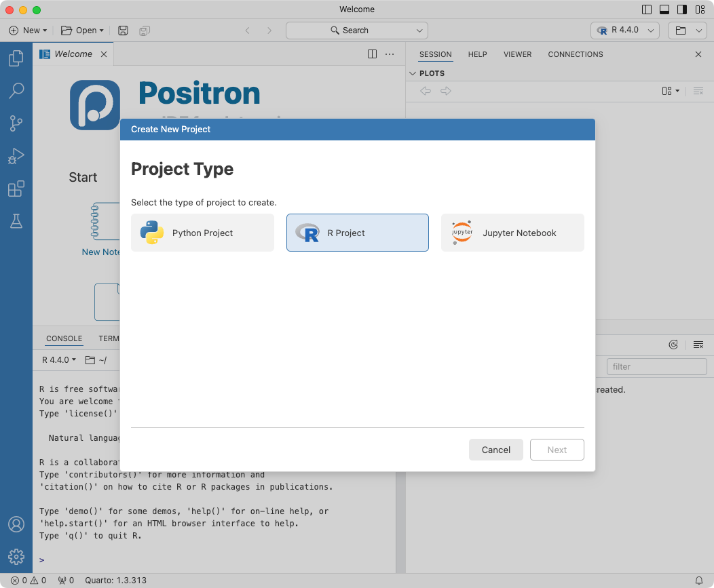Open the Explorer view in the sidebar
Image resolution: width=714 pixels, height=588 pixels.
pos(16,58)
